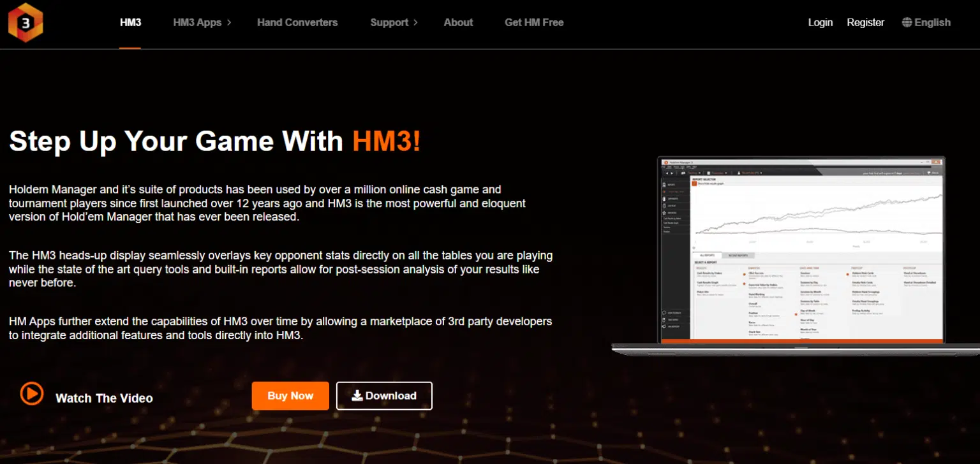980x464 pixels.
Task: Click the download arrow icon
Action: 357,396
